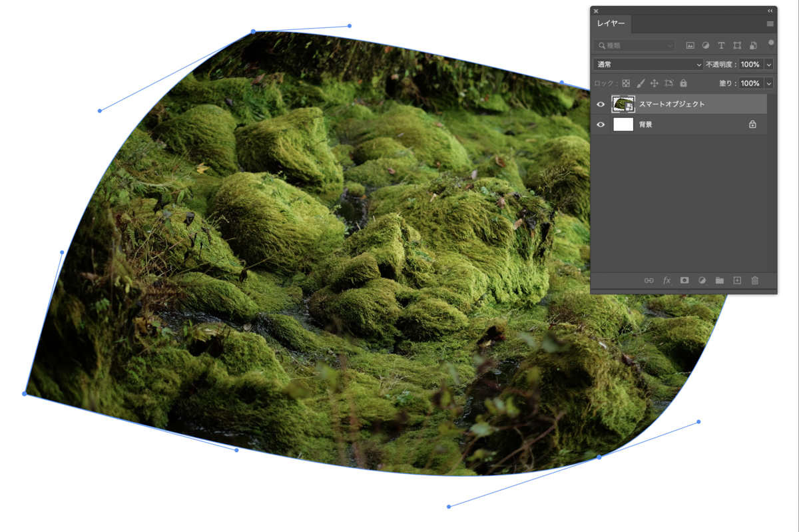Lock artboard nesting icon
The image size is (799, 532).
pyautogui.click(x=669, y=83)
